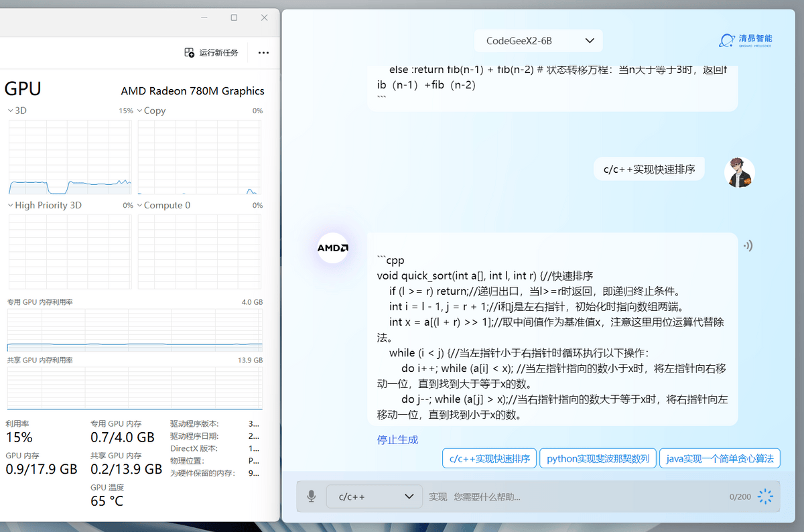This screenshot has height=532, width=804.
Task: Click the speaker read-aloud icon beside the AMD reply
Action: [748, 246]
